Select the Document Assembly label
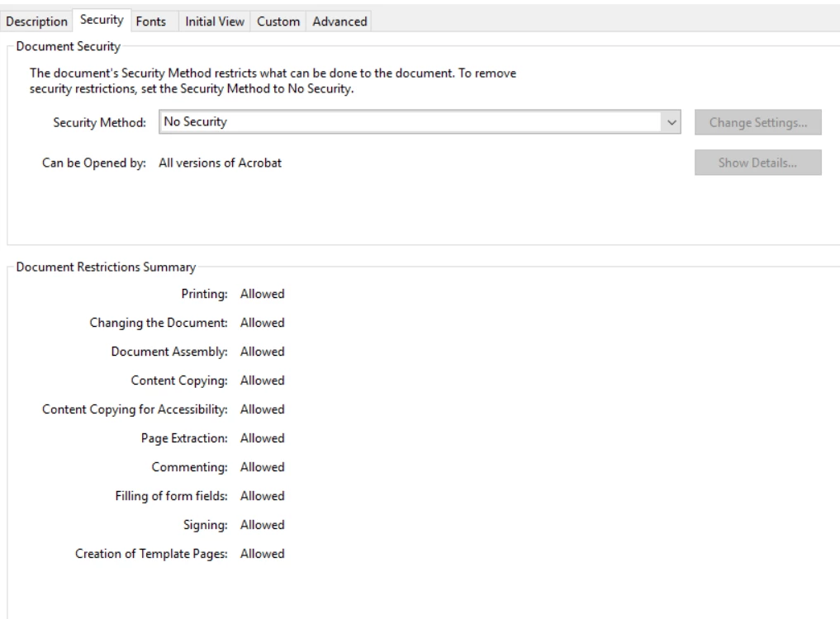840x619 pixels. (x=169, y=352)
